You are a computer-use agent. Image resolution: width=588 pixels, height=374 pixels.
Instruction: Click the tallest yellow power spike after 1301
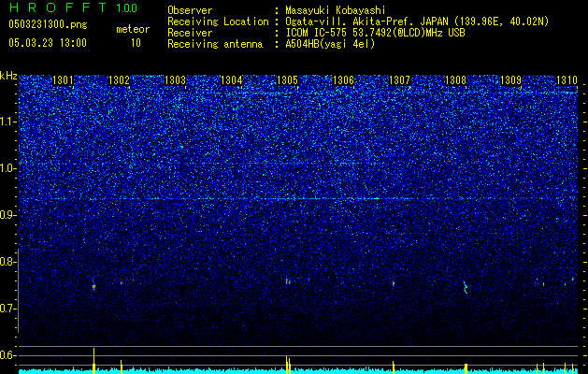94,361
